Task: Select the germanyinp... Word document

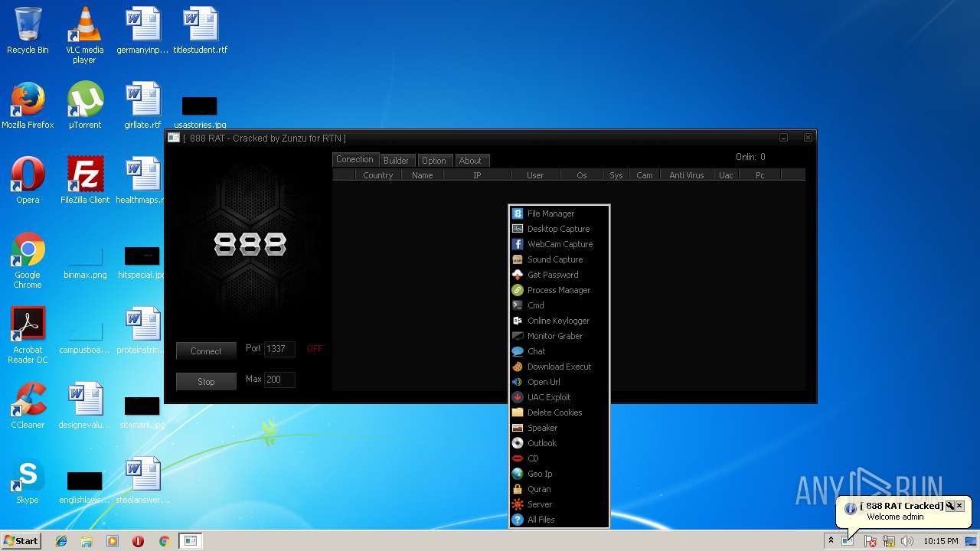Action: [142, 31]
